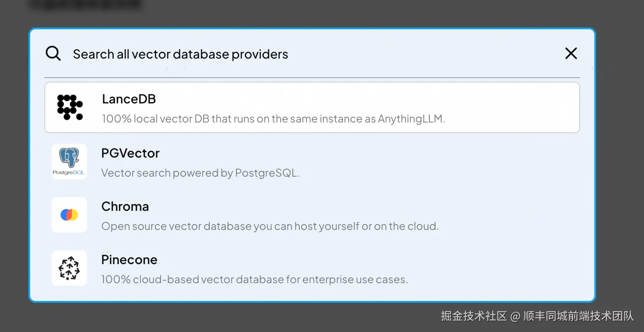Click the magnifying glass search icon

pyautogui.click(x=53, y=54)
